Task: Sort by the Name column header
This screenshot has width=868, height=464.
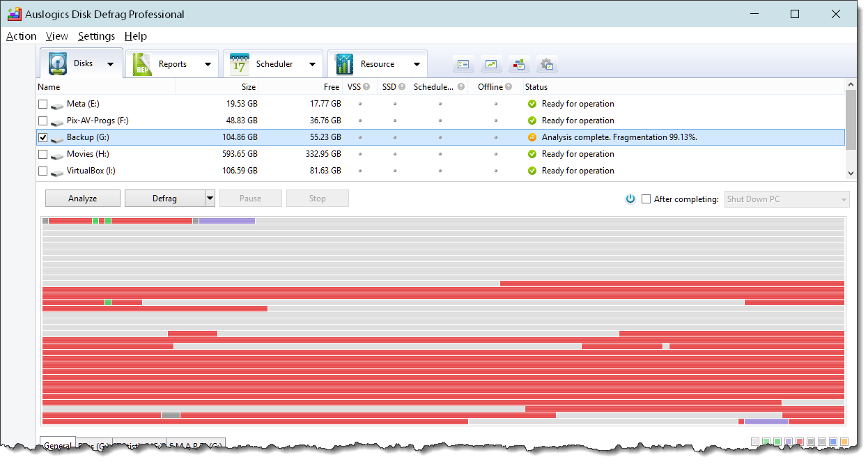Action: point(105,87)
